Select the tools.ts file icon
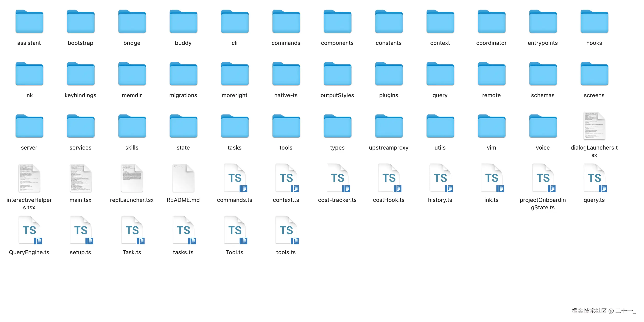Viewport: 644px width, 322px height. pyautogui.click(x=286, y=230)
